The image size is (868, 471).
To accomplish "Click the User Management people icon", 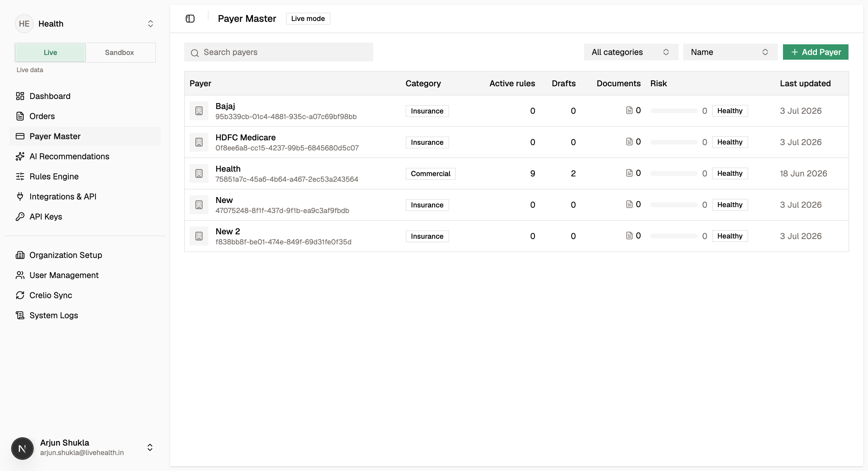I will pos(20,275).
